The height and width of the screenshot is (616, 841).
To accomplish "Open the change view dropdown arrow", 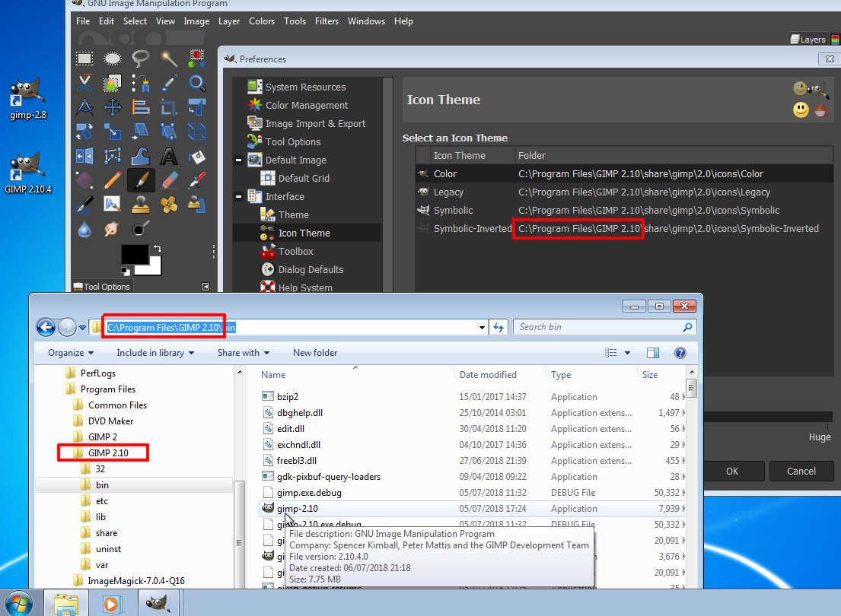I will click(628, 353).
